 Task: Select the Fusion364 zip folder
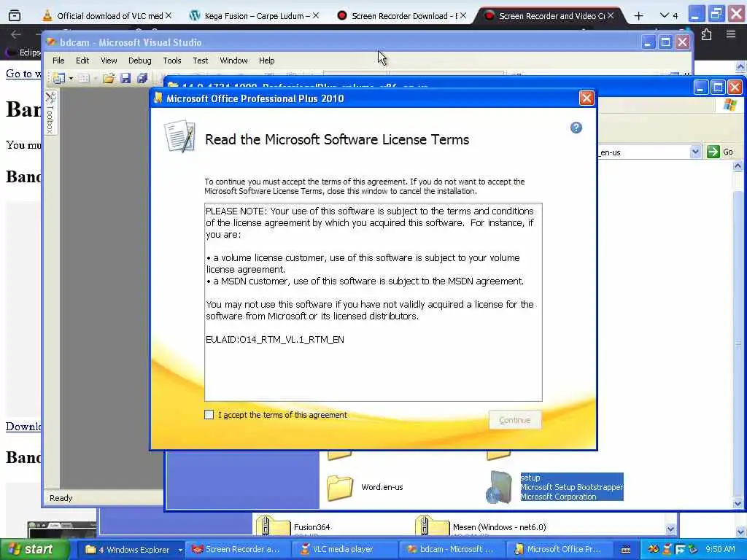tap(293, 526)
